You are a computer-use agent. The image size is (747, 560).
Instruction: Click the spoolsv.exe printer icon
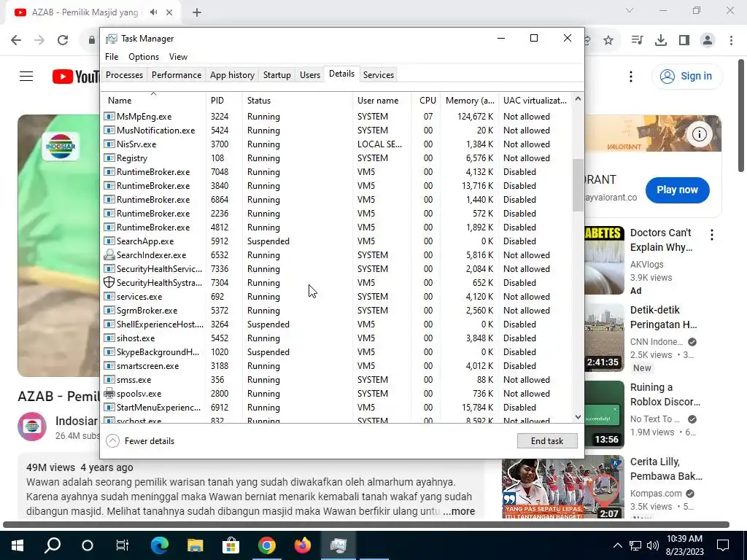[x=109, y=393]
